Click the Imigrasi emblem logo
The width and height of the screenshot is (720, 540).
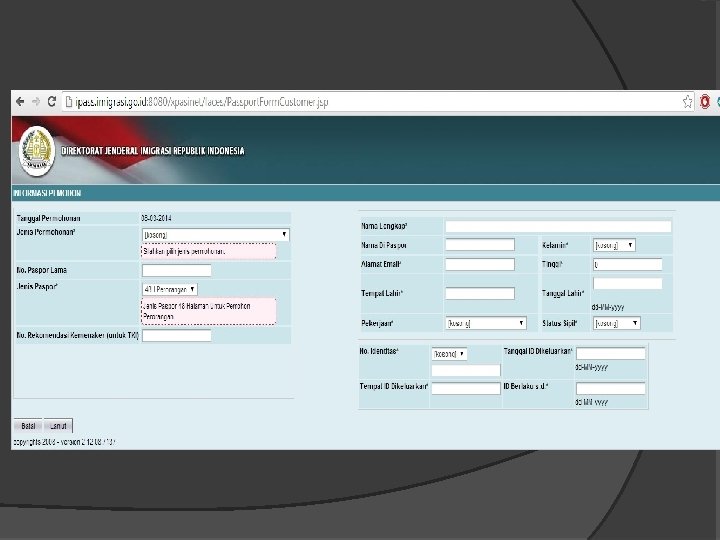click(x=37, y=151)
